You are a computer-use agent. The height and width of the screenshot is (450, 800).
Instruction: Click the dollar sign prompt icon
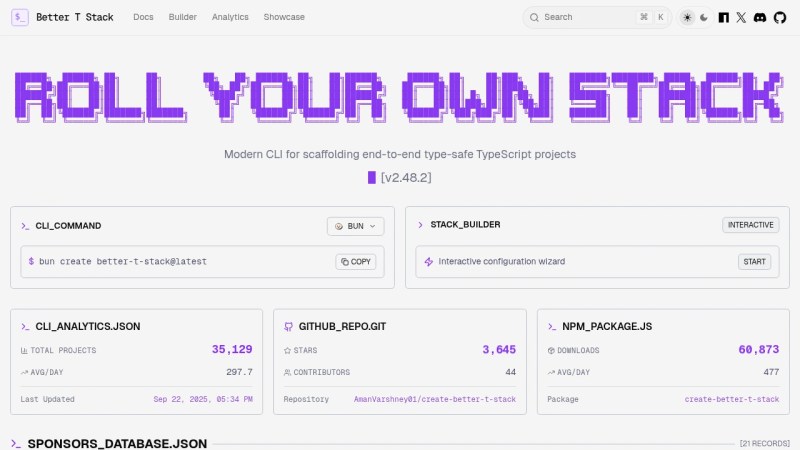click(31, 261)
